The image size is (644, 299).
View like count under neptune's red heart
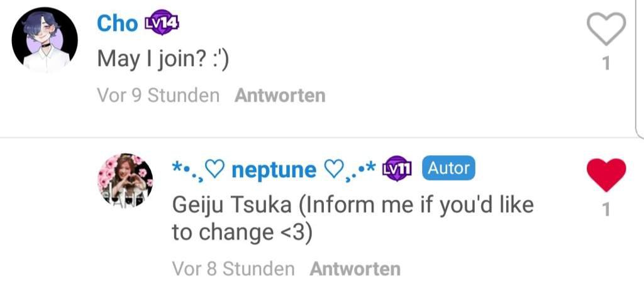pyautogui.click(x=606, y=210)
